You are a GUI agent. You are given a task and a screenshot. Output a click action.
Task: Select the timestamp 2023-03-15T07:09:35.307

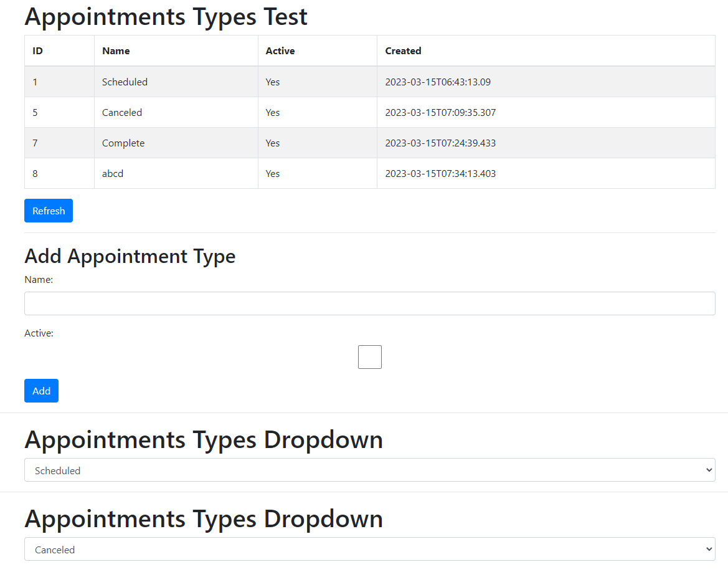440,113
